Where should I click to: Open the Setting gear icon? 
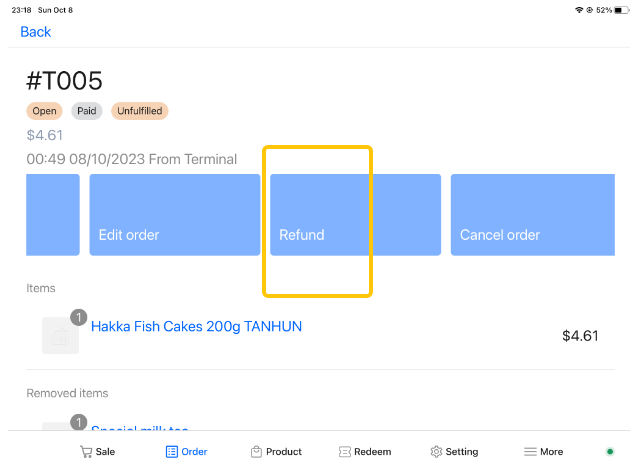(436, 452)
